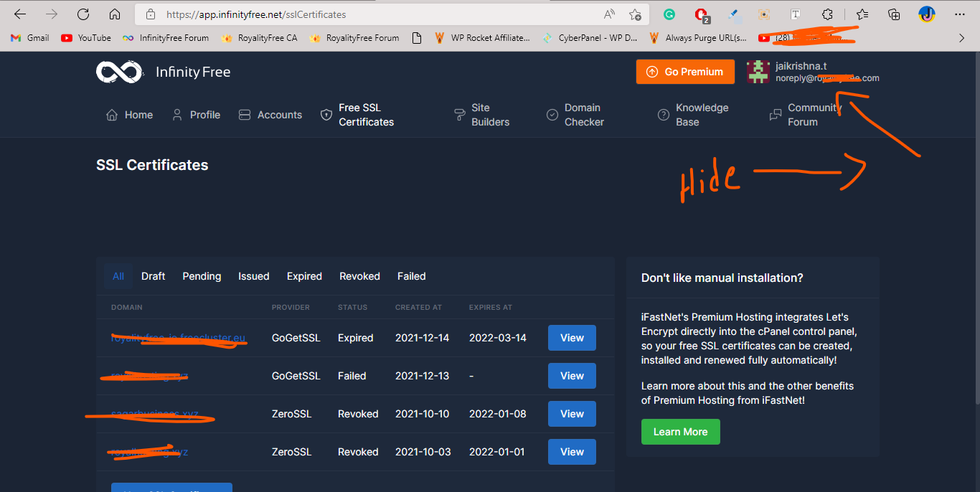View site information lock icon
Screen dimensions: 980x492
tap(150, 14)
